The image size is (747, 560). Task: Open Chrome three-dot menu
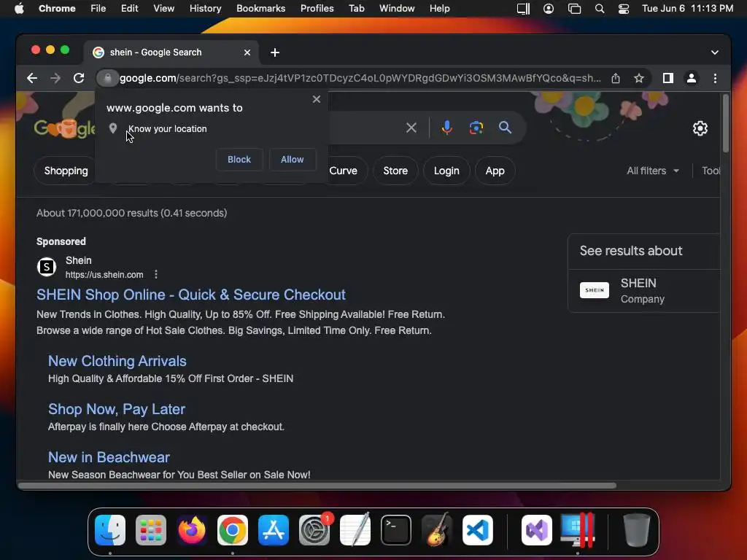pyautogui.click(x=715, y=78)
